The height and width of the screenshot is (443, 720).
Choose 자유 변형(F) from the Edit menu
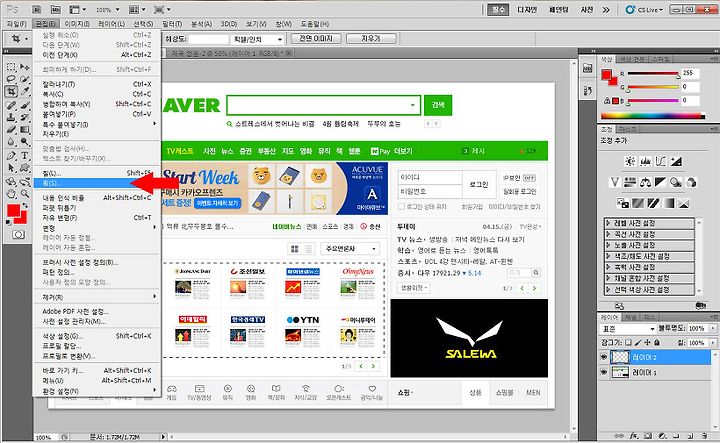(96, 218)
